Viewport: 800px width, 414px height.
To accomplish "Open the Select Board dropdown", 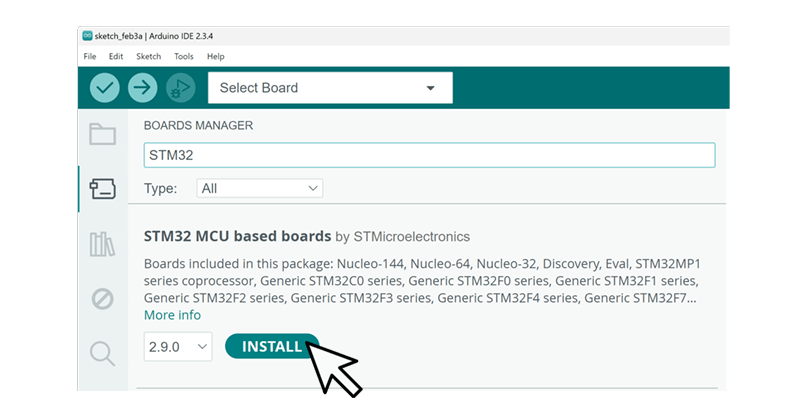I will coord(330,88).
